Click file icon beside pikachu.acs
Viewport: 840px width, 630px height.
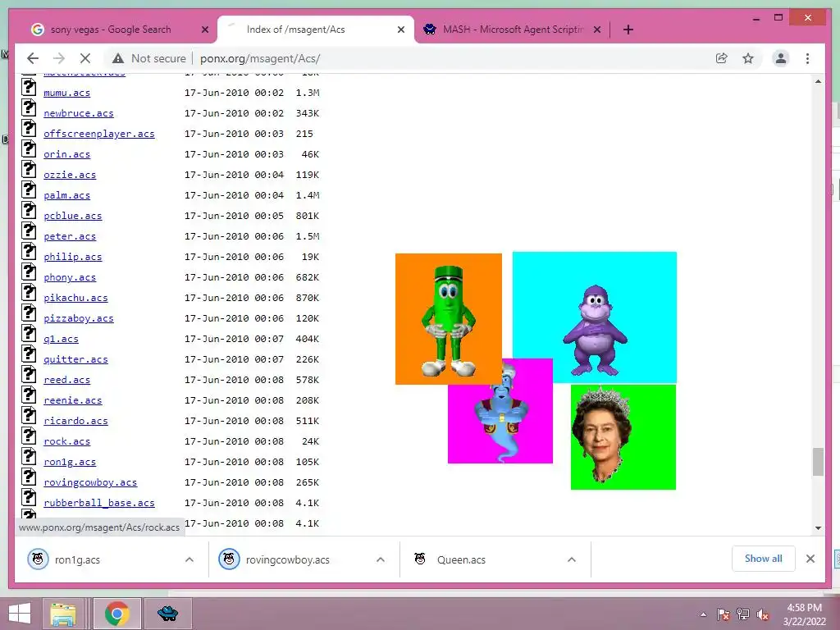click(29, 291)
